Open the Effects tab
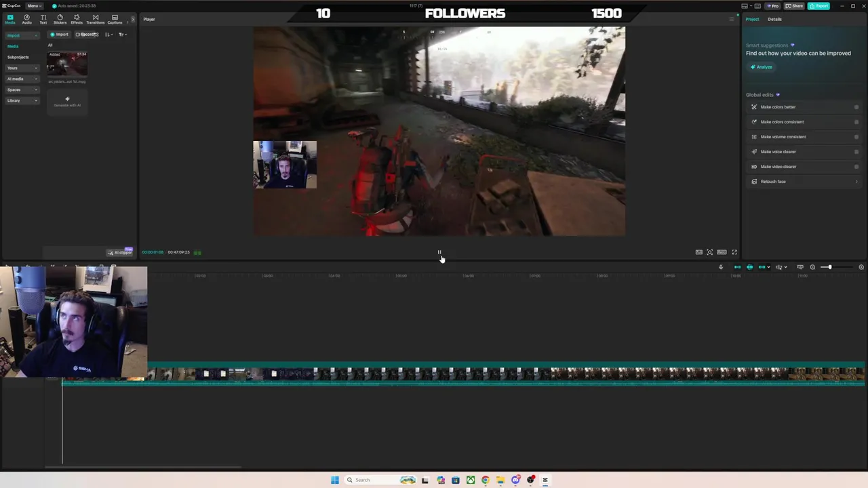The height and width of the screenshot is (488, 868). [x=77, y=19]
